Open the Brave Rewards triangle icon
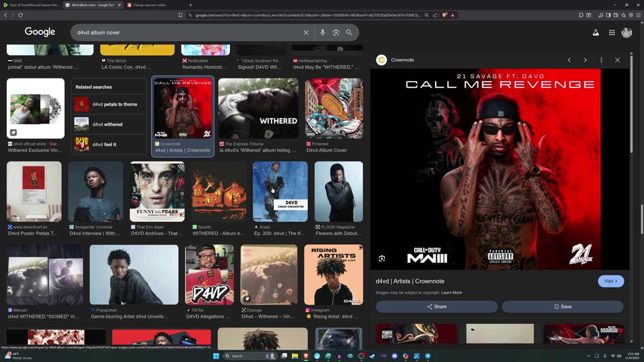This screenshot has height=362, width=644. coord(453,15)
